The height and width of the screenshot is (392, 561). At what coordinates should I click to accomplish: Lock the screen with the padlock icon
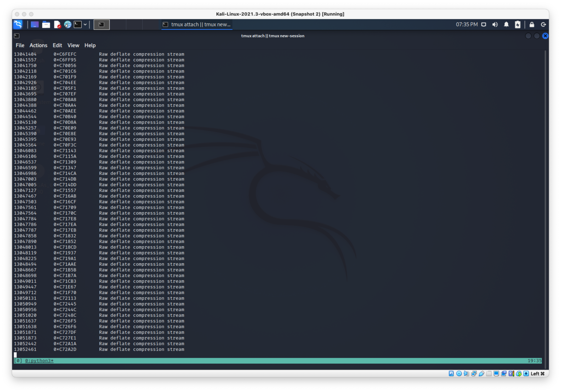(532, 24)
